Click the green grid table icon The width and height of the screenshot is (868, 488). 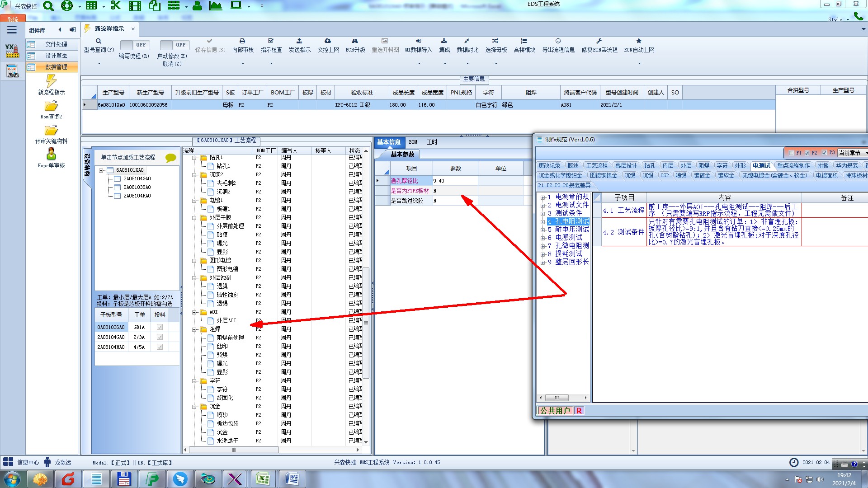pos(92,6)
